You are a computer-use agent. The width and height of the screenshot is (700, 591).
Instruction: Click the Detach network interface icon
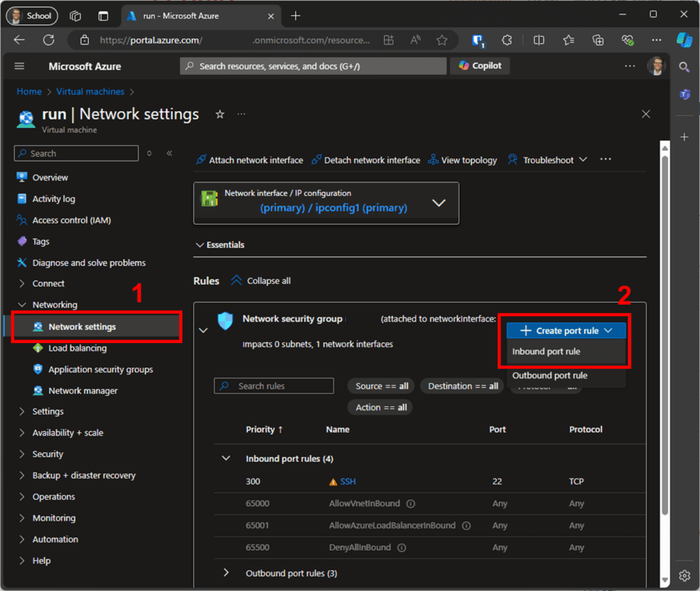pyautogui.click(x=315, y=160)
